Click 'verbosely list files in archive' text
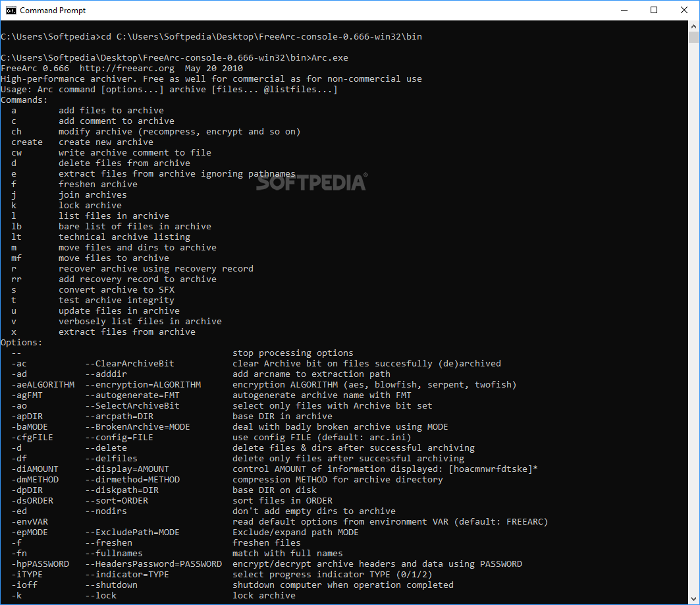The height and width of the screenshot is (605, 700). [140, 321]
